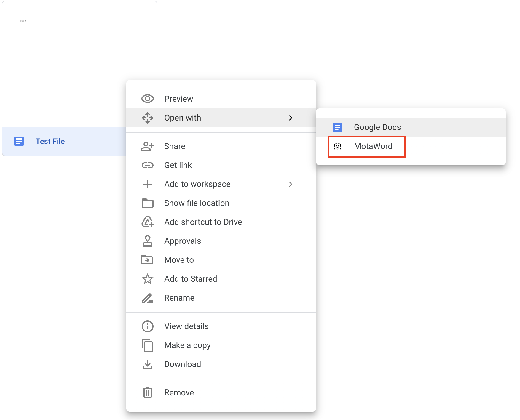This screenshot has height=420, width=520.
Task: Click the Download arrow icon
Action: coord(147,364)
